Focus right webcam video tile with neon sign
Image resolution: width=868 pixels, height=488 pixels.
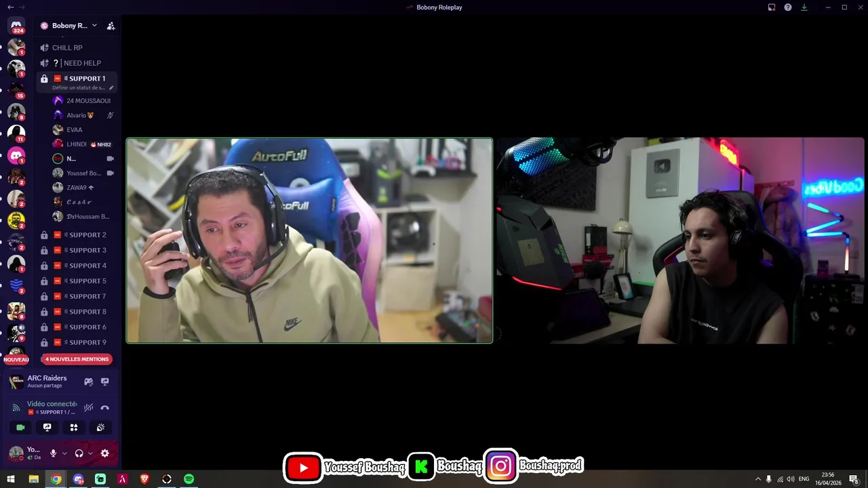[681, 241]
